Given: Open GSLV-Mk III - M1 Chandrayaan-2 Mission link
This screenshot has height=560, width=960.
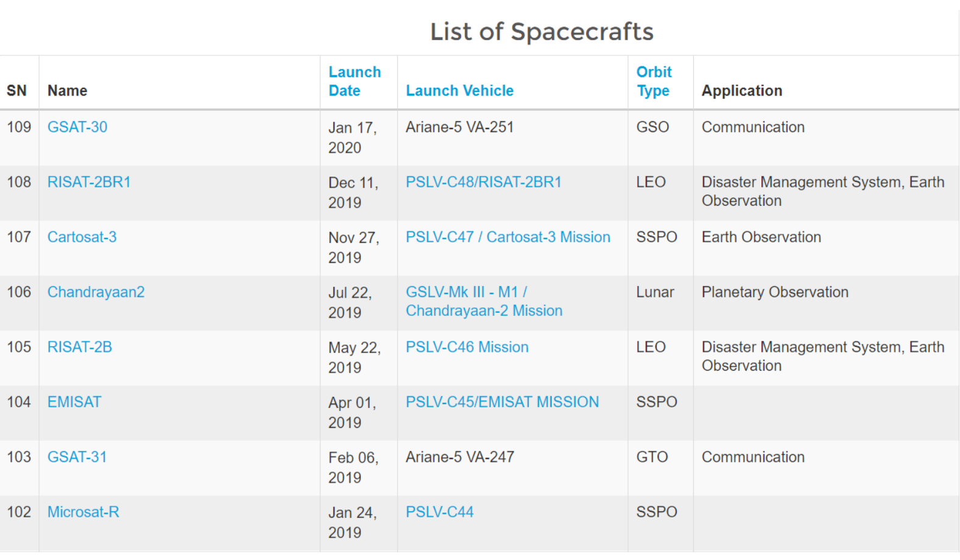Looking at the screenshot, I should (484, 301).
